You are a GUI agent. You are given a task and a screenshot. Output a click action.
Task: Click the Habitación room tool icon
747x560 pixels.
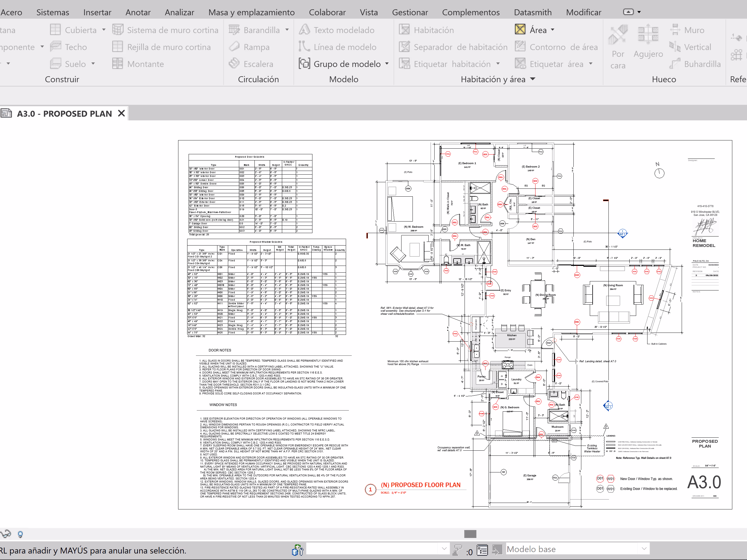(404, 30)
